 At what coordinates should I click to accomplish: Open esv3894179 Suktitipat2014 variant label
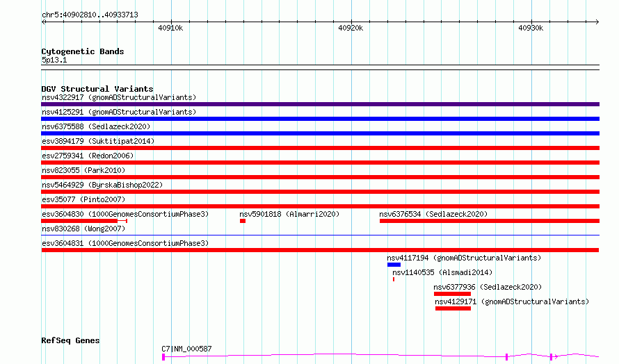98,141
